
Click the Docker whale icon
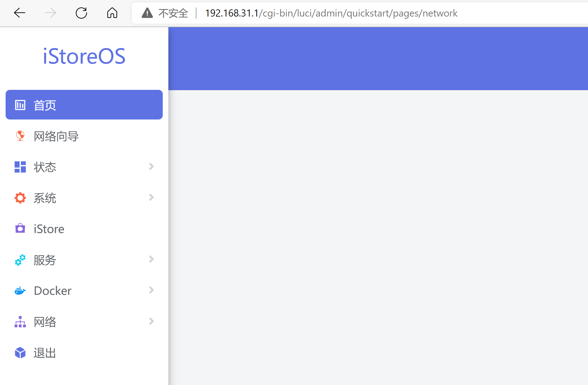point(20,290)
